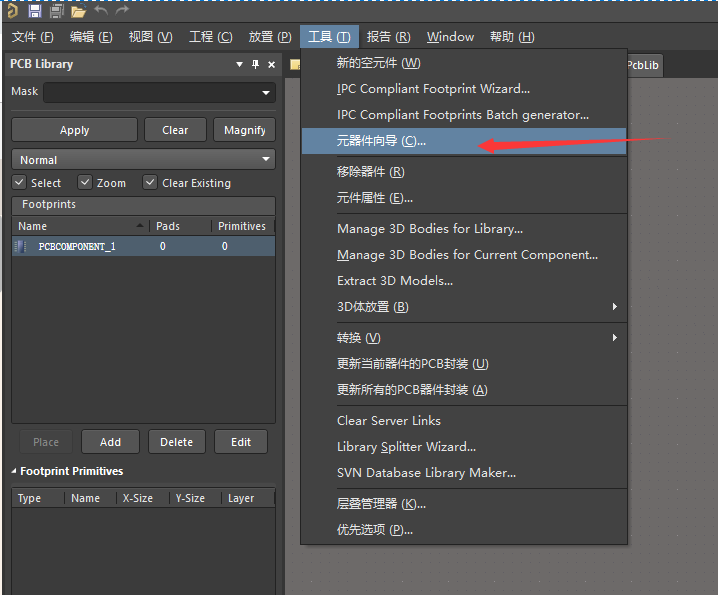This screenshot has height=595, width=718.
Task: Click the Delete footprint button
Action: point(177,442)
